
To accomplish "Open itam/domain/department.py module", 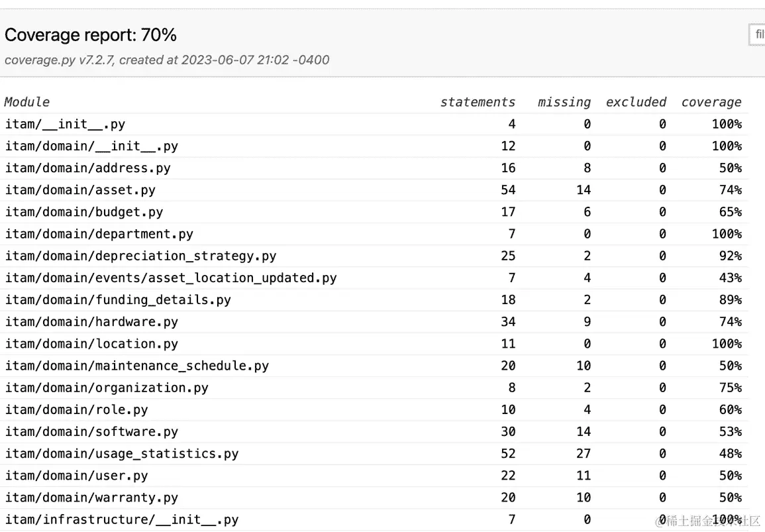I will 99,234.
